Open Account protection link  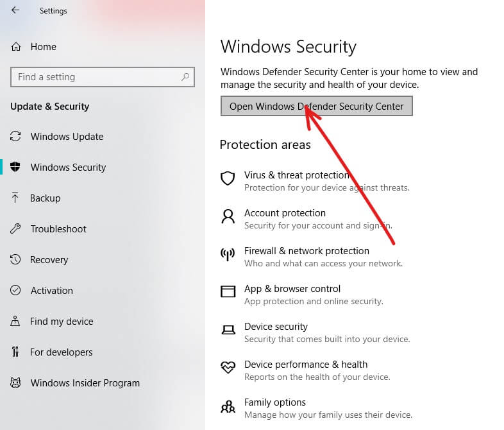click(x=285, y=213)
